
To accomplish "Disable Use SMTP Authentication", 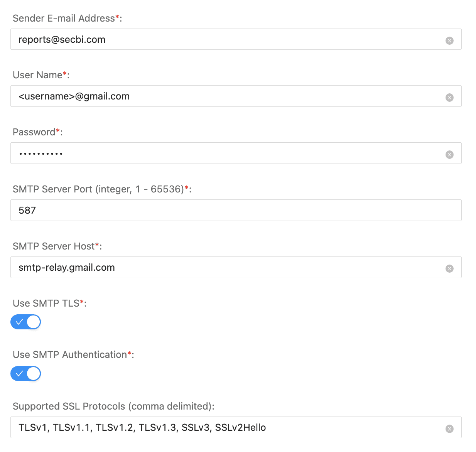I will click(x=25, y=373).
